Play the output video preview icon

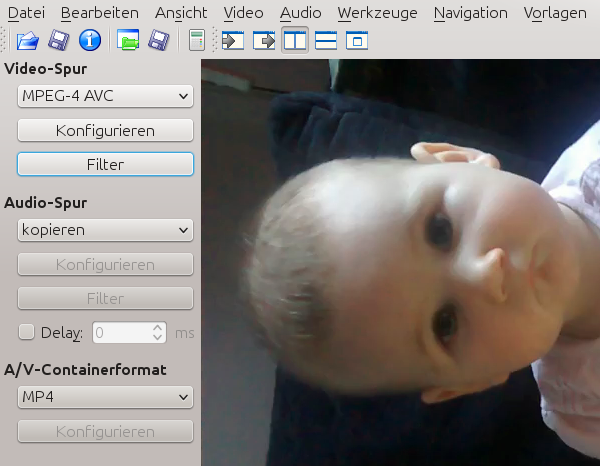pos(264,40)
